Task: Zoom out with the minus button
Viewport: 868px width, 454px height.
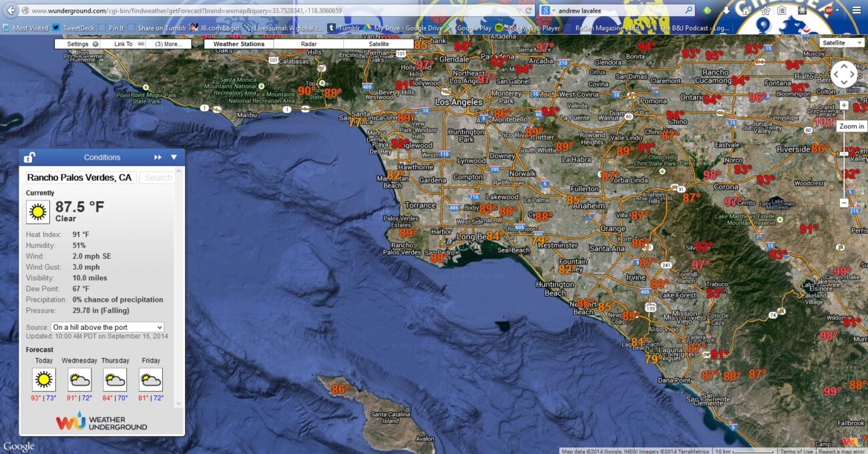Action: pos(844,202)
